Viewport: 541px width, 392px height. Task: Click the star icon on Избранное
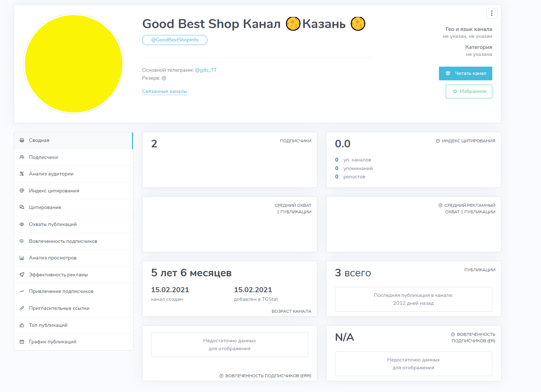tap(455, 92)
